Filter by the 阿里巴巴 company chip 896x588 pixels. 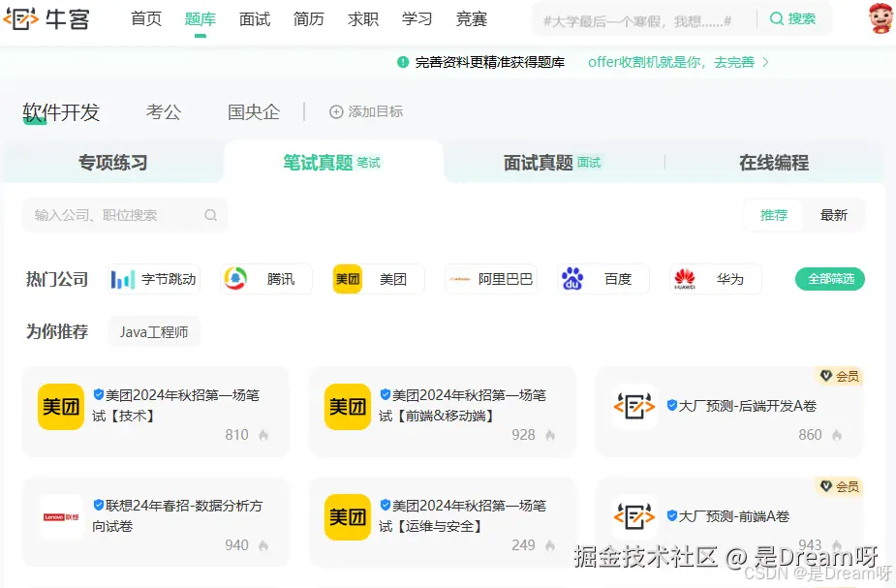(x=491, y=279)
